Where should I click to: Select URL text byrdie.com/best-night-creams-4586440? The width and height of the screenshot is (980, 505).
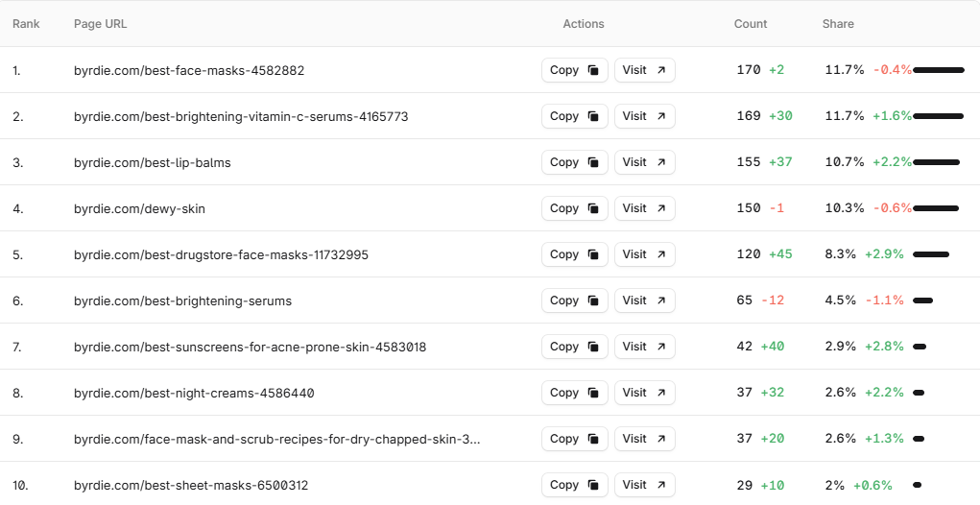pos(194,393)
